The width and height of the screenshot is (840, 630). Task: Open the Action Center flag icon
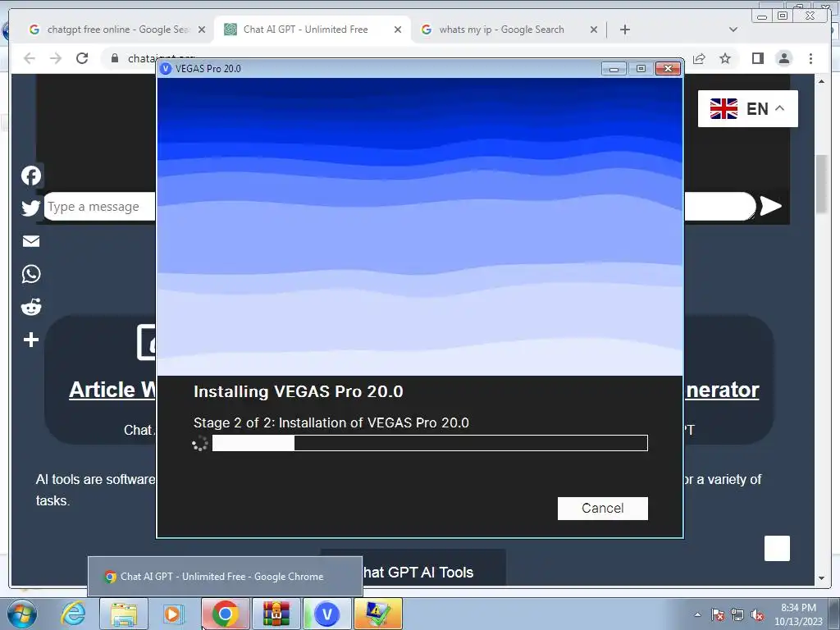[718, 614]
